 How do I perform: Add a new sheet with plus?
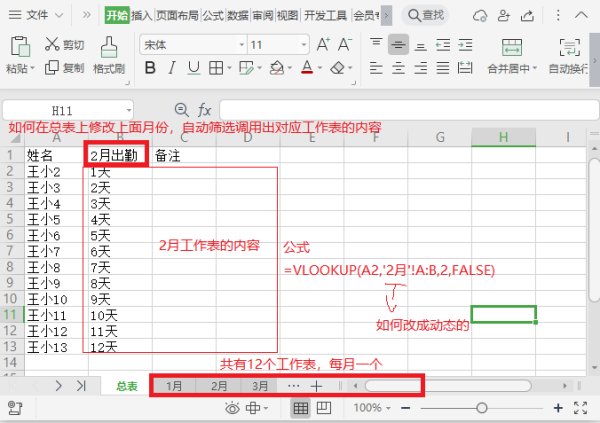pyautogui.click(x=316, y=386)
